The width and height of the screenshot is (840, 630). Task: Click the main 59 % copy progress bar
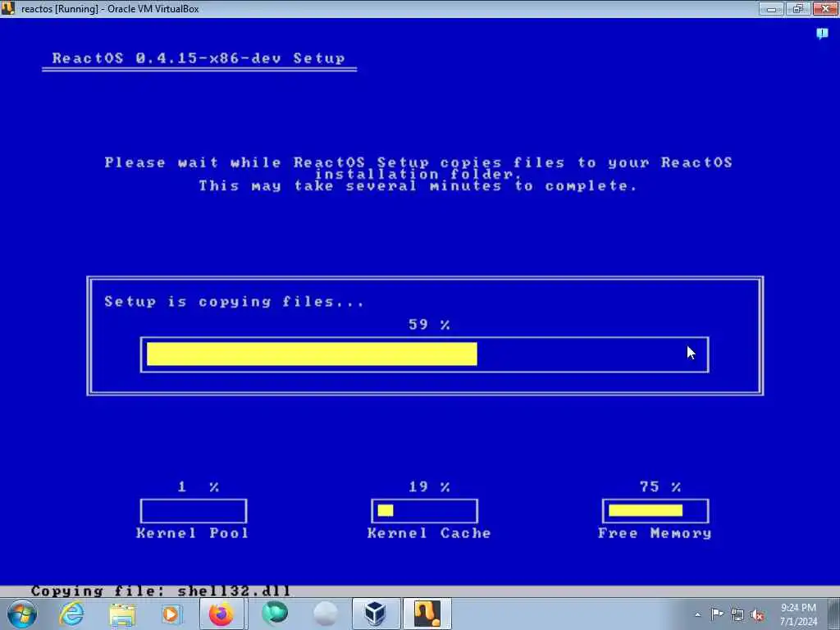click(x=424, y=354)
